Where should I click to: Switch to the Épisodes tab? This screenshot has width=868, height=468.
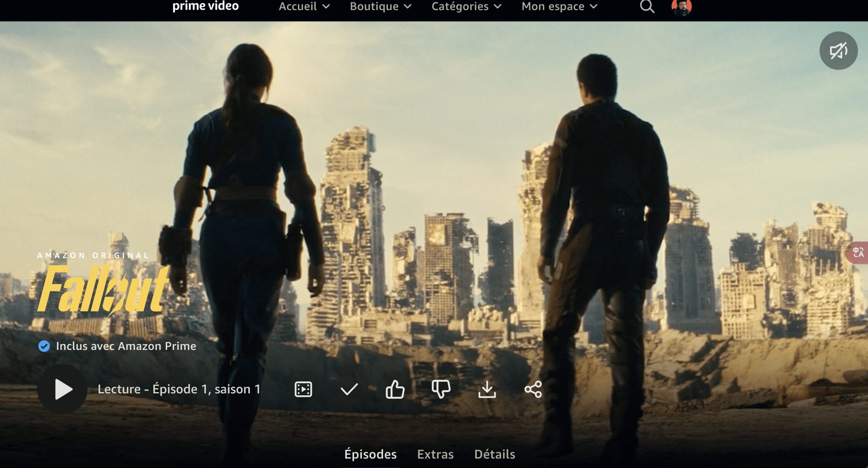click(x=370, y=454)
